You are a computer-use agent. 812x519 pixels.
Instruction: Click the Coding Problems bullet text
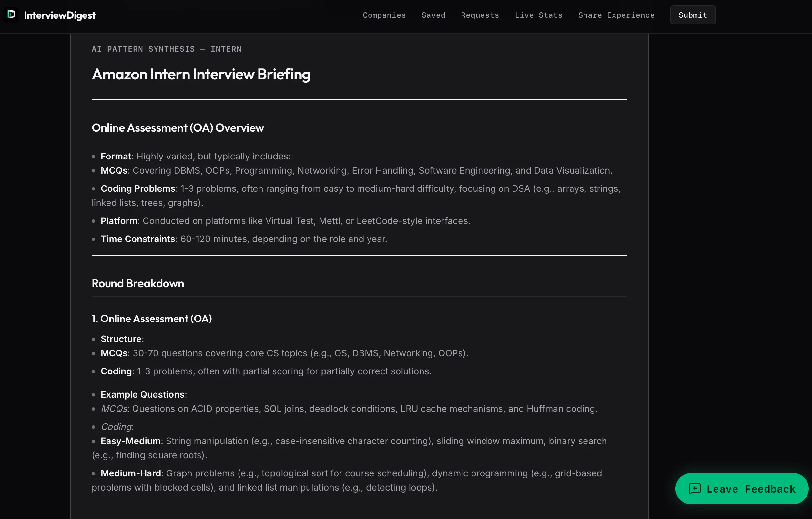[x=356, y=196]
